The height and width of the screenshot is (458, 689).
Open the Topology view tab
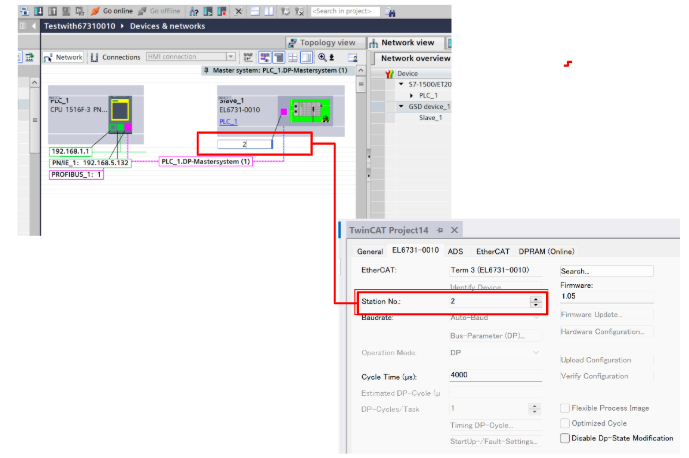pos(326,43)
